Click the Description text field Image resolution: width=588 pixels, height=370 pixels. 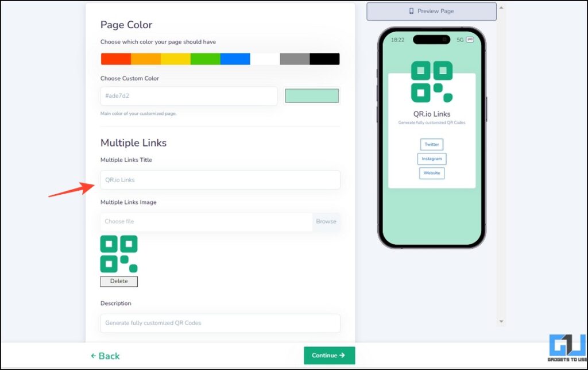coord(220,323)
